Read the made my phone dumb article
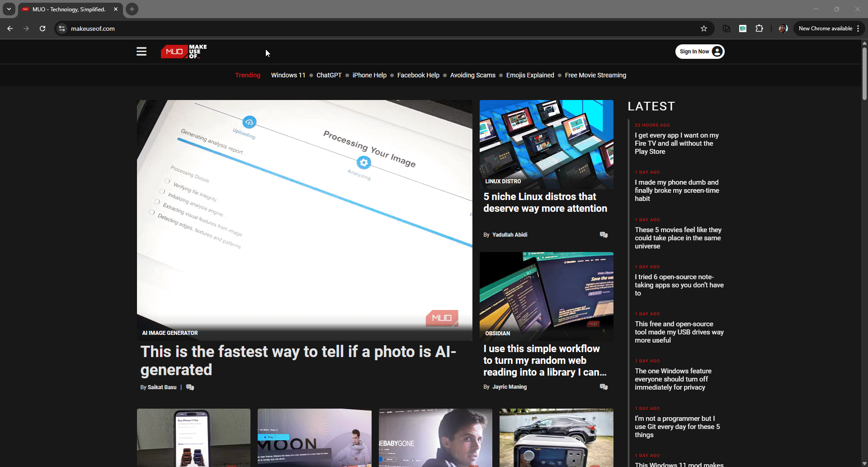Image resolution: width=868 pixels, height=467 pixels. tap(677, 191)
